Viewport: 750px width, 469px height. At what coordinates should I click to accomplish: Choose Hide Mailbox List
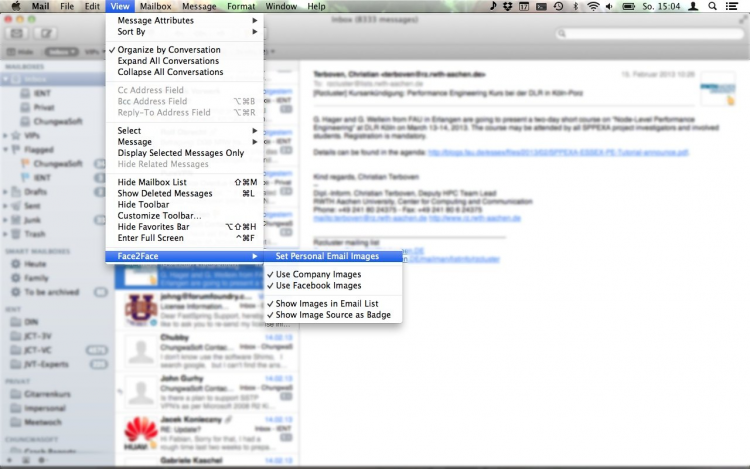(x=185, y=182)
